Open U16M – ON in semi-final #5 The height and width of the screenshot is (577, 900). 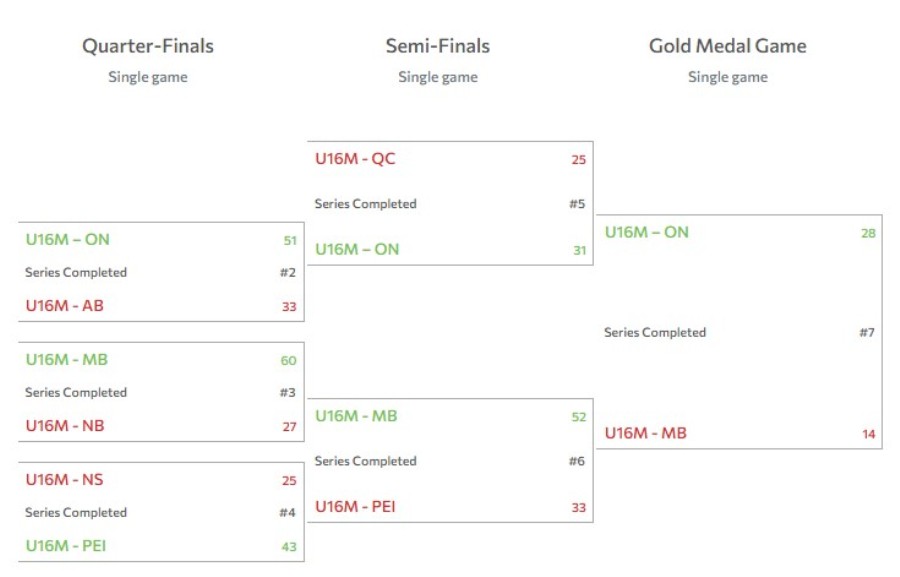[357, 249]
